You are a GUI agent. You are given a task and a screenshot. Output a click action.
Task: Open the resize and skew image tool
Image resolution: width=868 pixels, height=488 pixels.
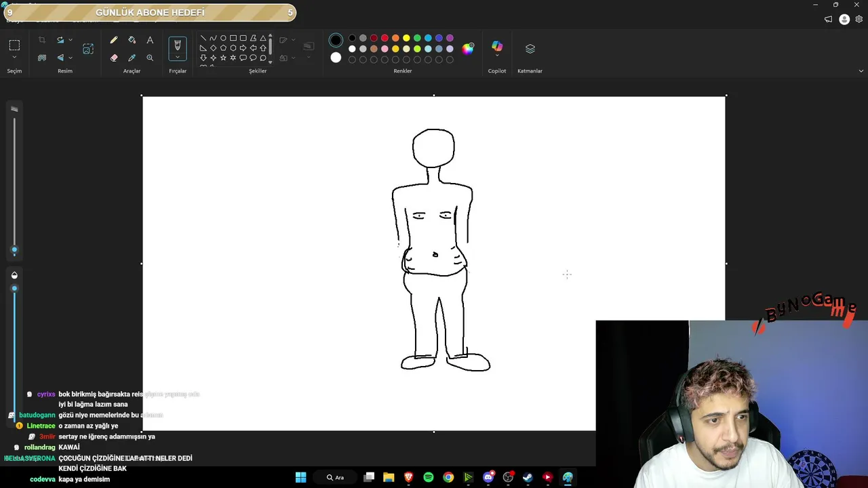(88, 49)
